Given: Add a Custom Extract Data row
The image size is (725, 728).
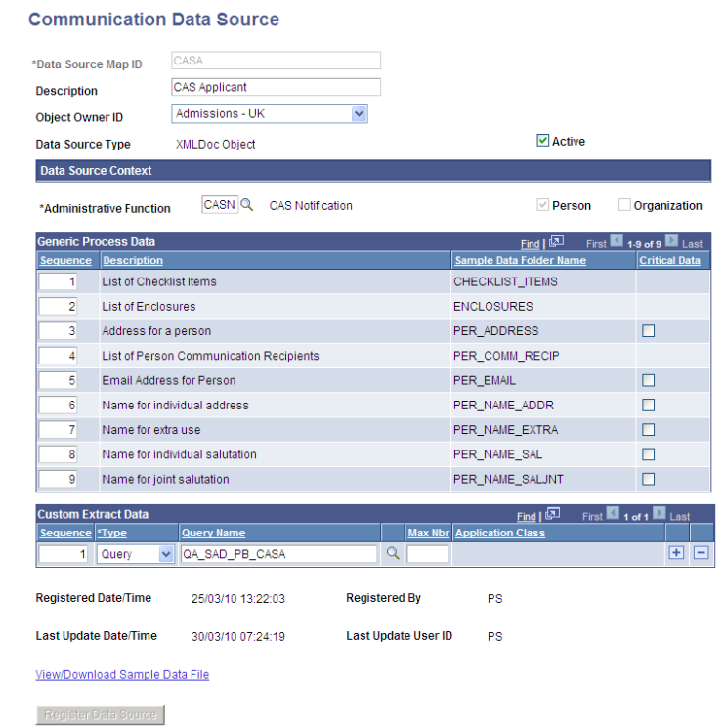Looking at the screenshot, I should [x=676, y=553].
